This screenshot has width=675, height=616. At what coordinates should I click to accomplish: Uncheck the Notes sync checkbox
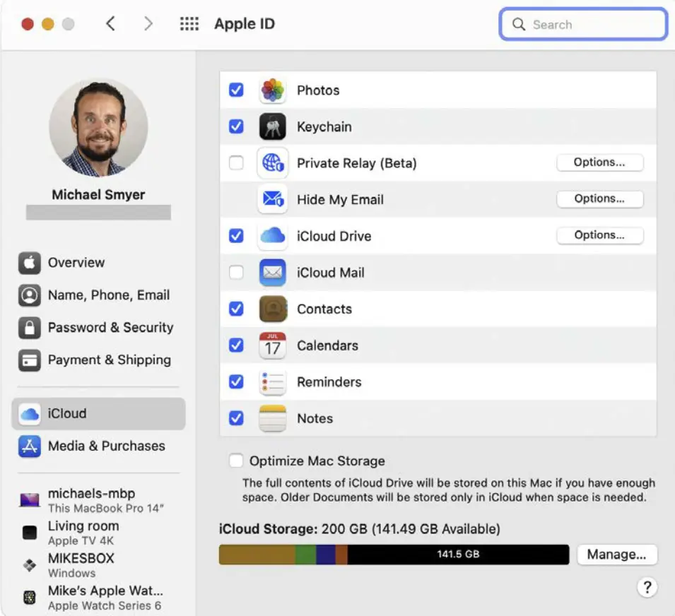(x=236, y=418)
